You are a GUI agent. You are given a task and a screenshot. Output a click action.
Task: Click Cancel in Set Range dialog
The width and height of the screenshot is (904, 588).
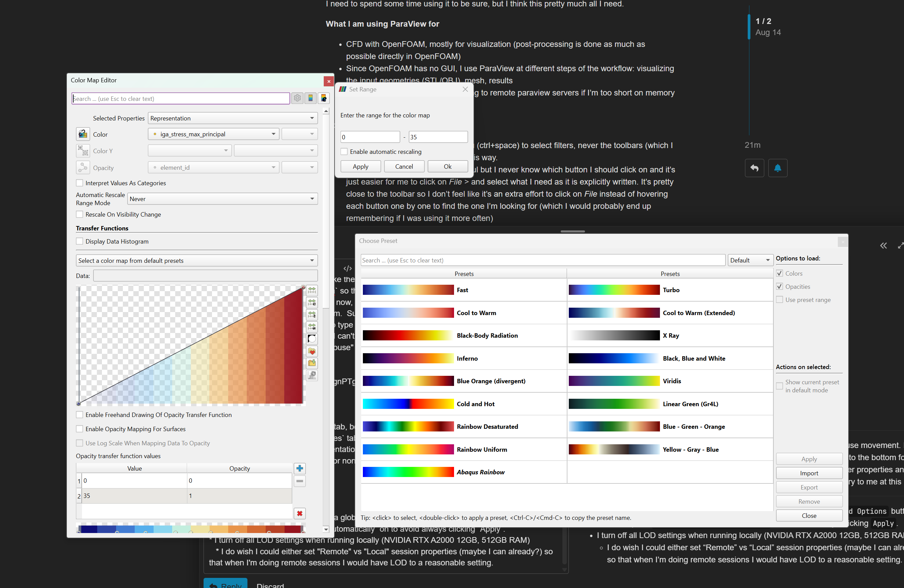[x=404, y=166]
